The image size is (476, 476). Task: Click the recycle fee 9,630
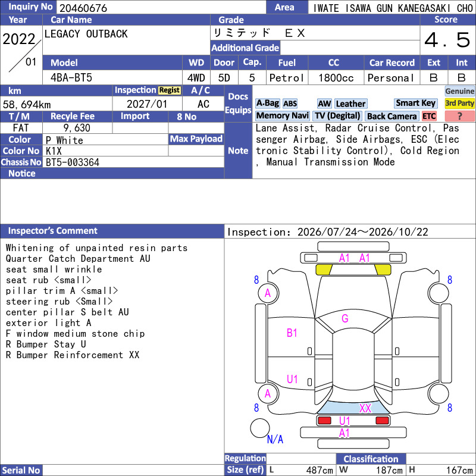pyautogui.click(x=77, y=128)
